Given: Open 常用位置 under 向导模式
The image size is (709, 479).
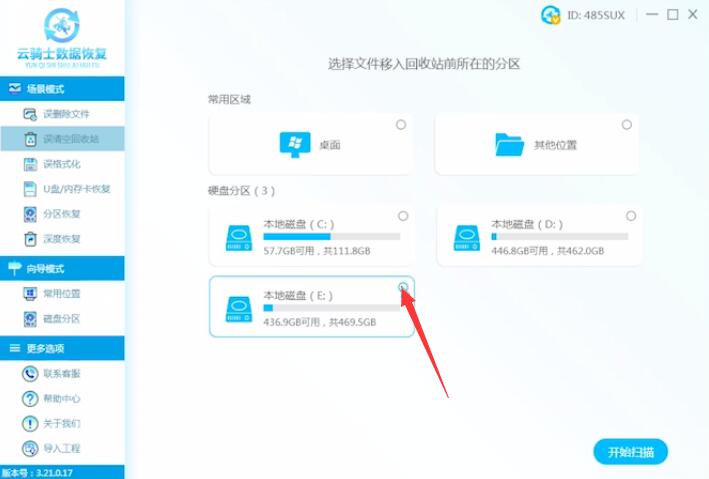Looking at the screenshot, I should pos(62,294).
